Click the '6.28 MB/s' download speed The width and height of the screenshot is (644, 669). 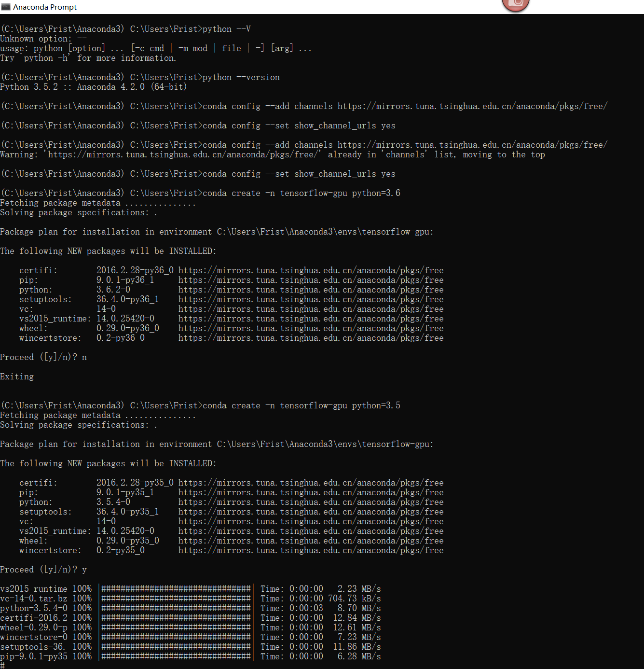(359, 656)
